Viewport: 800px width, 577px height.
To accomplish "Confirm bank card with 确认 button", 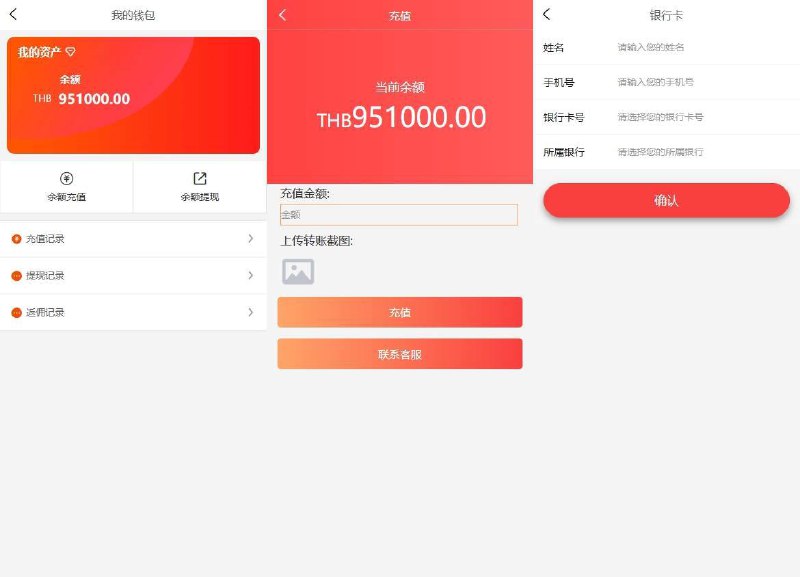I will point(666,200).
